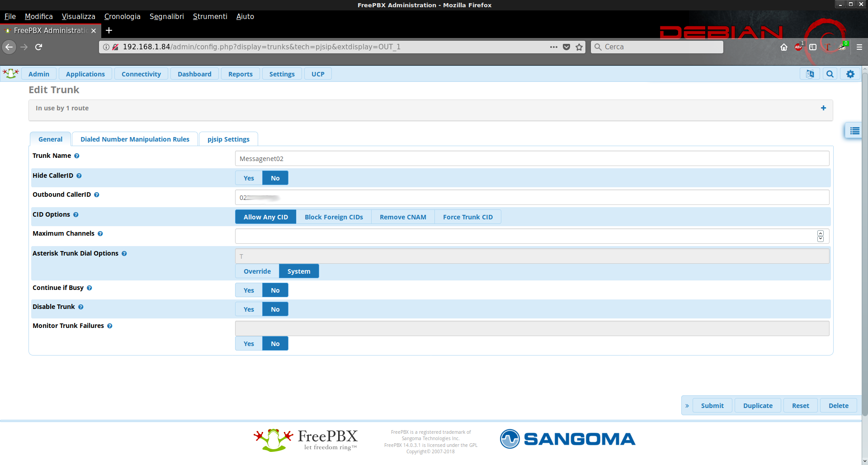Open the language selector icon

click(810, 74)
